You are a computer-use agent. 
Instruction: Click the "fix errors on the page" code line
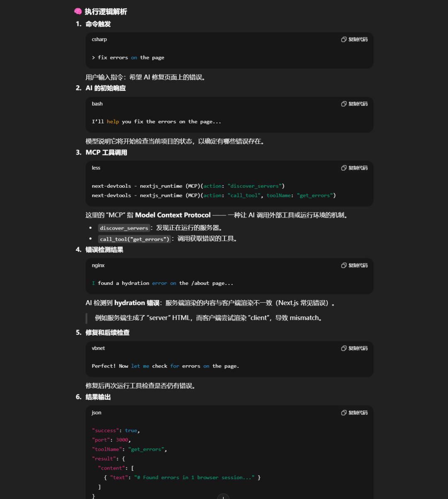click(x=128, y=58)
